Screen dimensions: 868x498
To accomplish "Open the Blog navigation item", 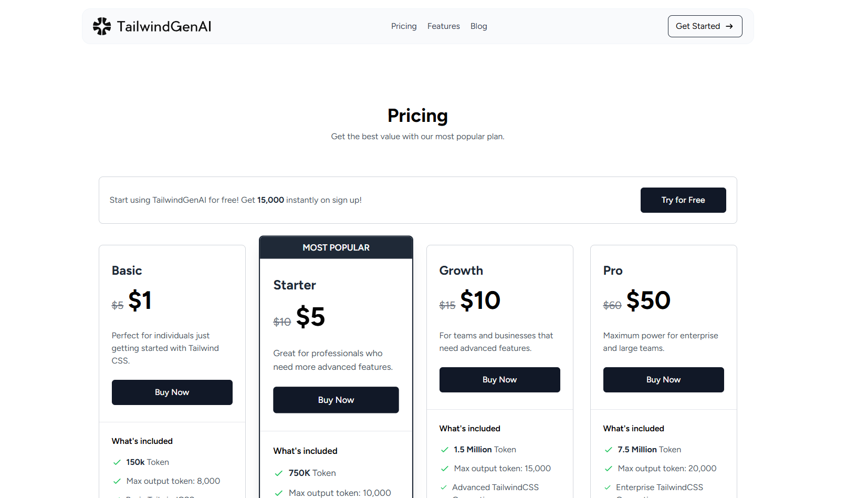I will click(478, 26).
